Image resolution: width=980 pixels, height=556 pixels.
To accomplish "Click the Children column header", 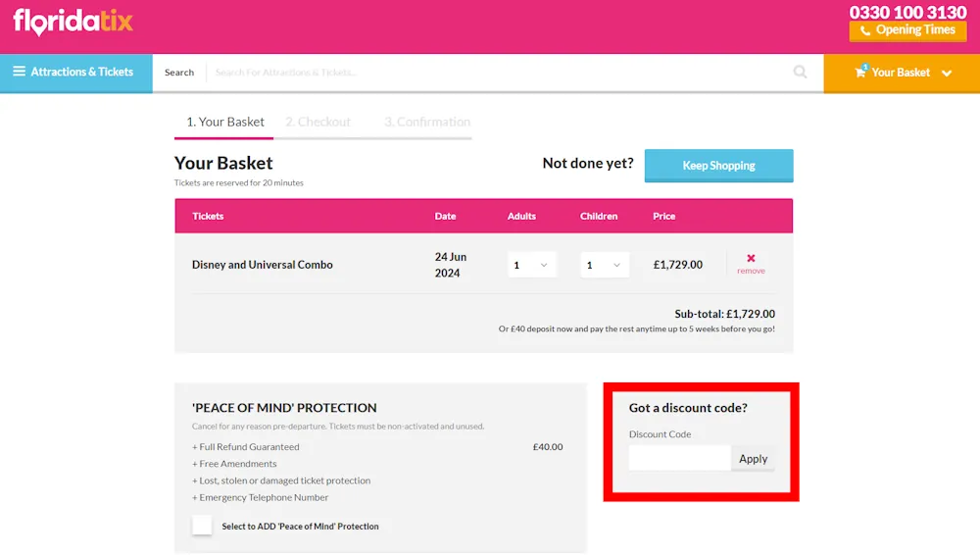I will [x=598, y=217].
